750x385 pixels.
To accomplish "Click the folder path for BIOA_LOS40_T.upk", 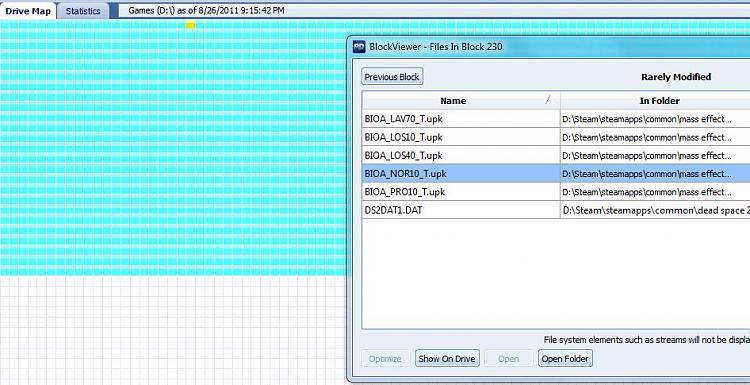I will [647, 155].
